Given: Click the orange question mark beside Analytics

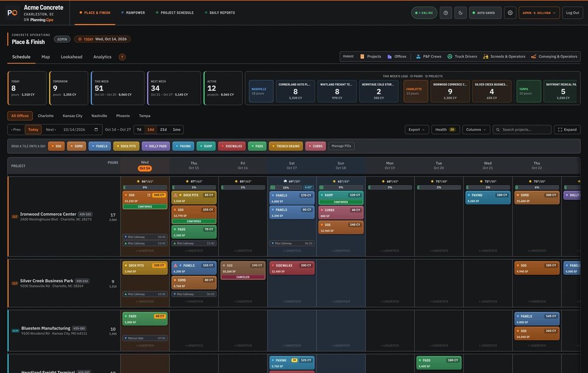Looking at the screenshot, I should pyautogui.click(x=122, y=57).
